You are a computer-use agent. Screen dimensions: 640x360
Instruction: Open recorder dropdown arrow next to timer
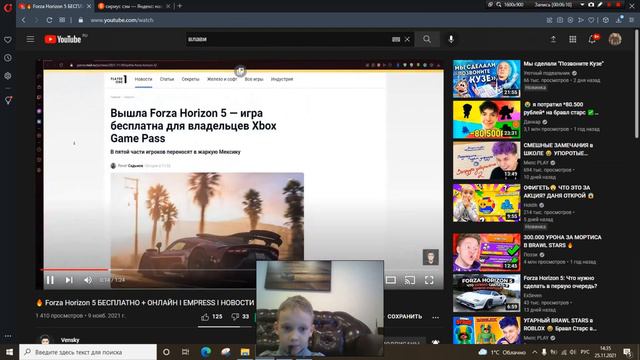tap(582, 5)
